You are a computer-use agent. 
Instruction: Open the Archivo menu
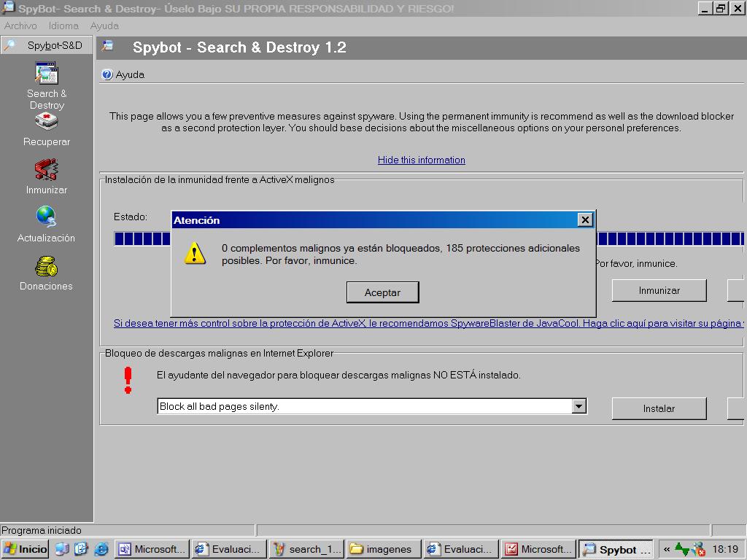click(20, 26)
